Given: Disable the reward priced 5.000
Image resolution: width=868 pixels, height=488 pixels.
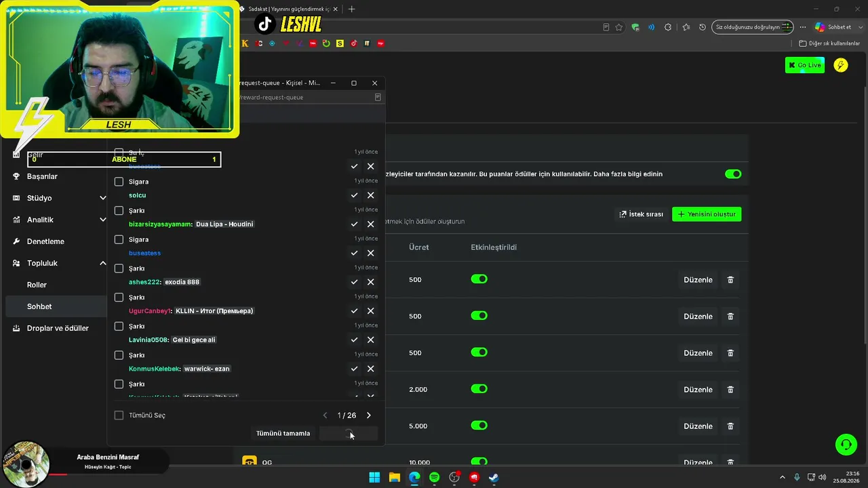Looking at the screenshot, I should tap(479, 426).
